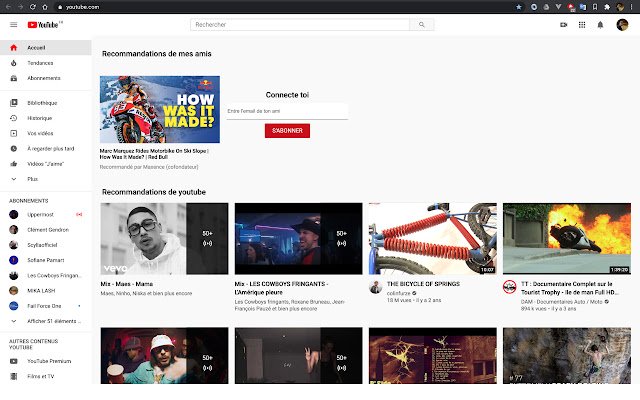Click the S'ABONNER button
This screenshot has width=640, height=400.
click(x=287, y=131)
